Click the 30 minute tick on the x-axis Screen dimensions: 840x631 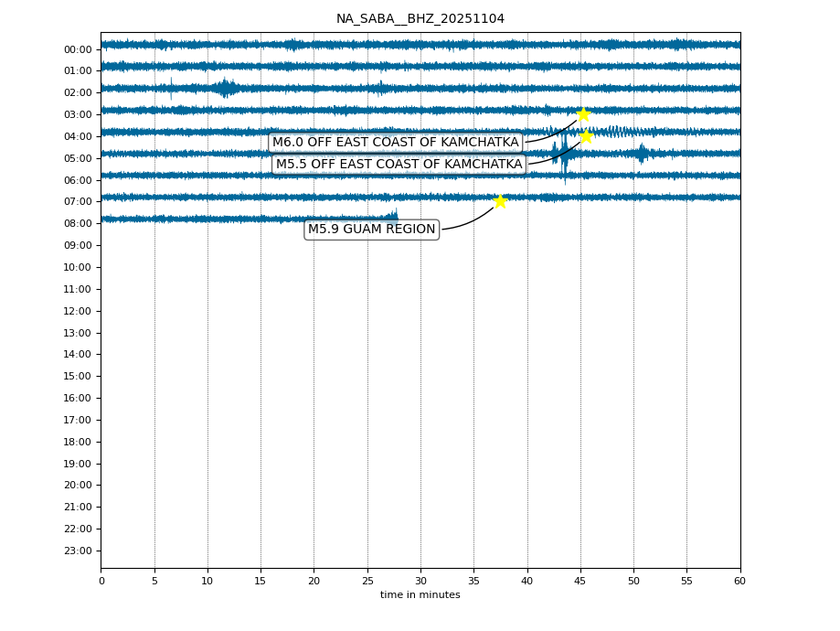coord(420,581)
